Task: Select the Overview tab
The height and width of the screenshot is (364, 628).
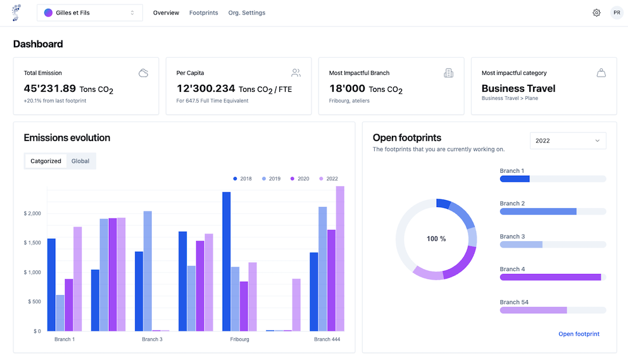Action: click(166, 13)
